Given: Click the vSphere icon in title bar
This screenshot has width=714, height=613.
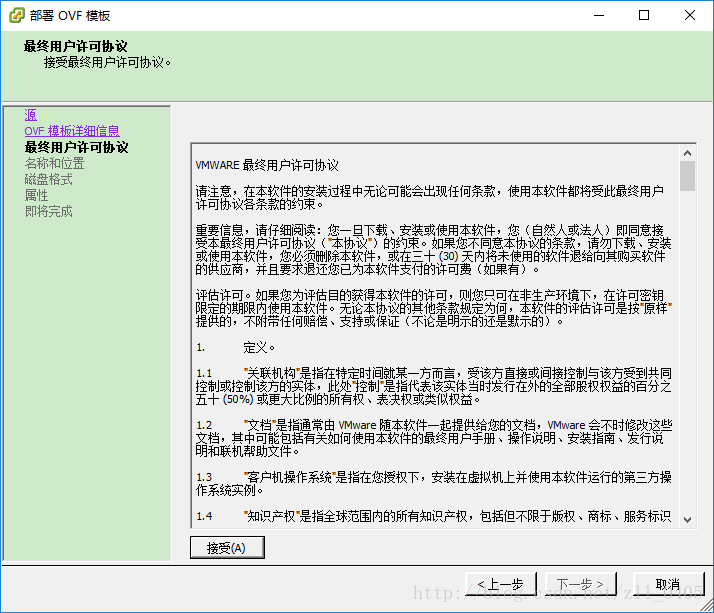Looking at the screenshot, I should (x=16, y=15).
